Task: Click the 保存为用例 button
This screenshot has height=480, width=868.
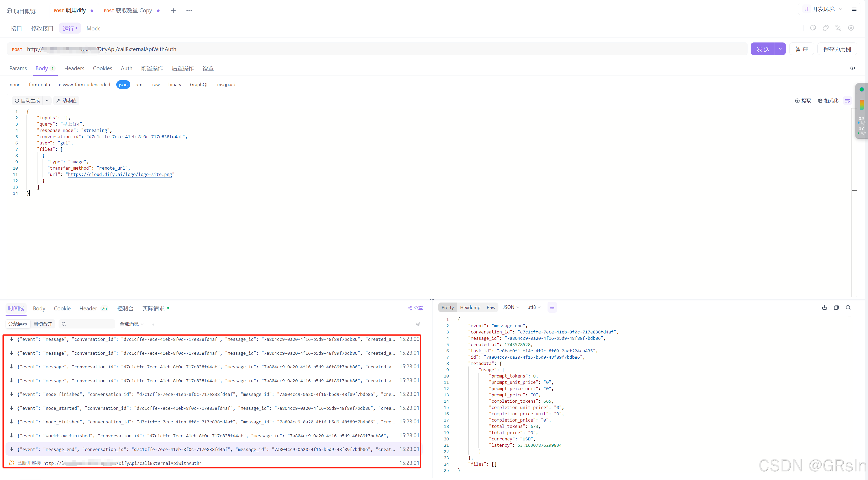Action: (x=837, y=49)
